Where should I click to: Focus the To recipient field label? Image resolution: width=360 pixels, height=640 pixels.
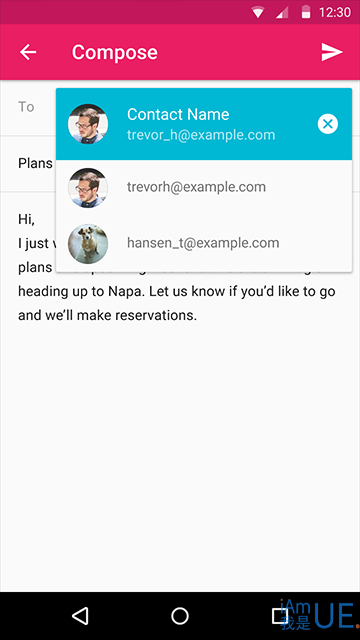26,107
